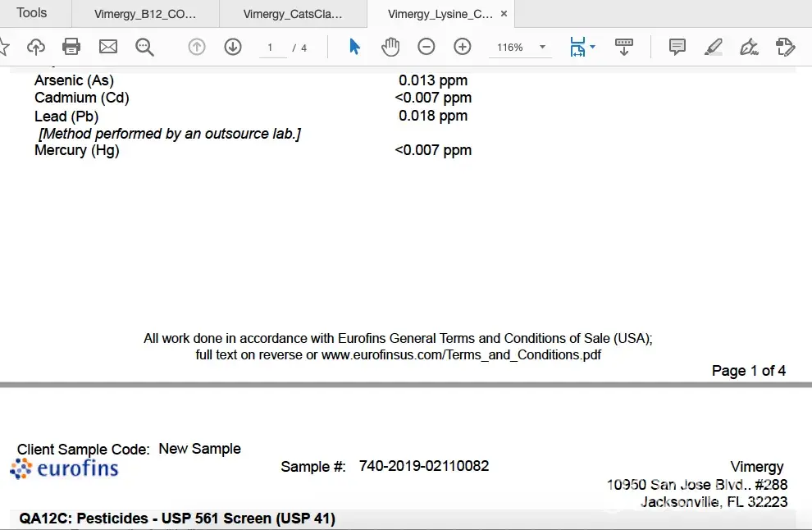
Task: Expand the fit page options arrow
Action: pyautogui.click(x=593, y=47)
